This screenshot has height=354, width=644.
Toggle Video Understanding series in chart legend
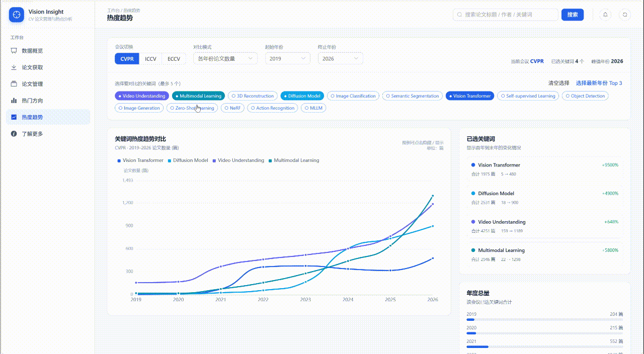point(238,160)
